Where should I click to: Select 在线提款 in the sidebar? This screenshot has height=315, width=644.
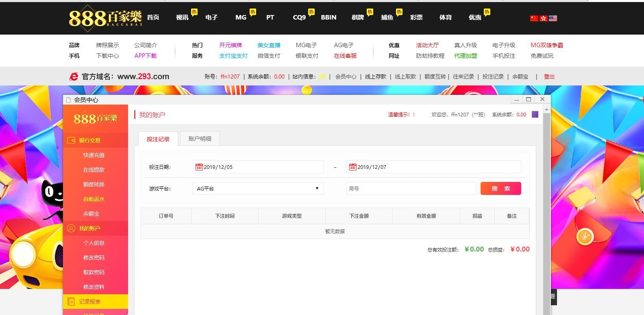point(94,170)
